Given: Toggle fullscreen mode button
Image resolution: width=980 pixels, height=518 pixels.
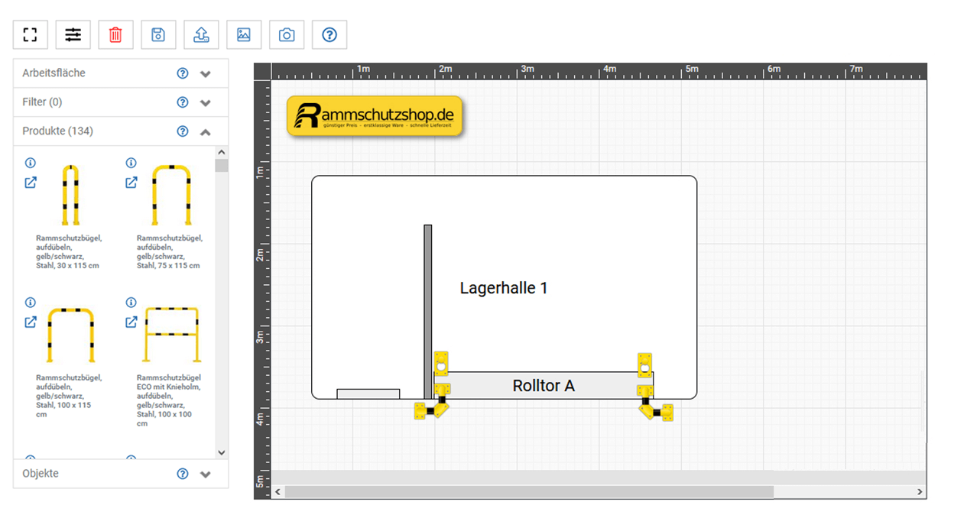Looking at the screenshot, I should pyautogui.click(x=30, y=34).
